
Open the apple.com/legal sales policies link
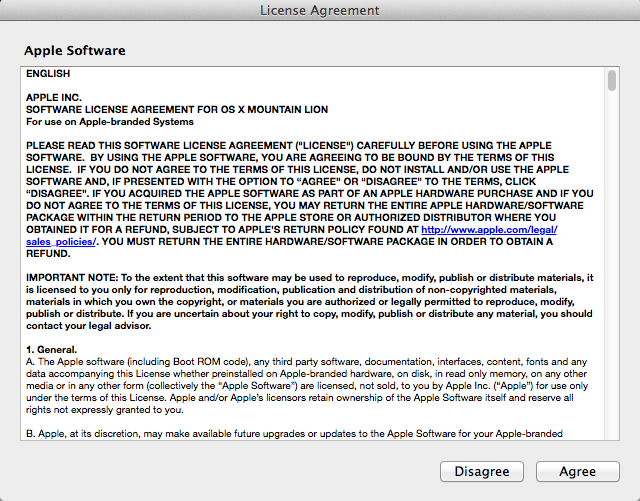pyautogui.click(x=489, y=229)
